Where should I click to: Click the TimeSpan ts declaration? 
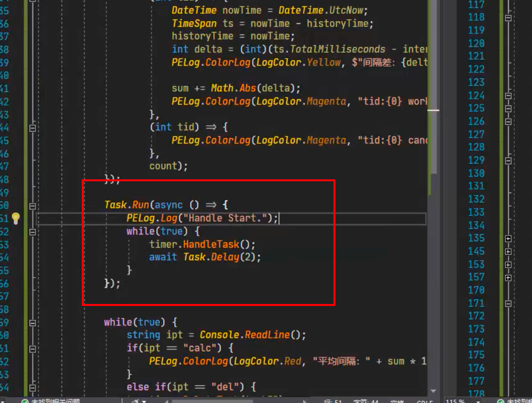click(202, 24)
